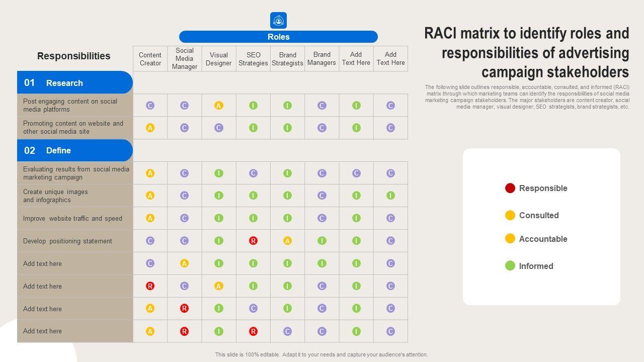The width and height of the screenshot is (644, 362).
Task: Click SEO Strategies' I marker for Post engaging content
Action: (253, 106)
